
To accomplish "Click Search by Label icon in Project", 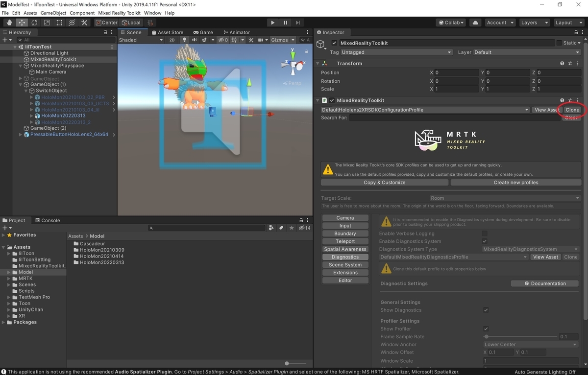I will click(281, 228).
